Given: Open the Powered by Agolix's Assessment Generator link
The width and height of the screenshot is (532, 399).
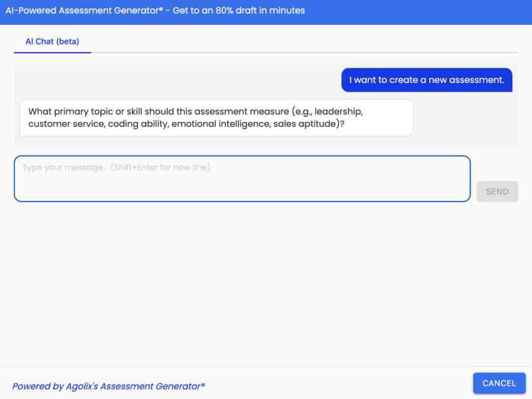Looking at the screenshot, I should point(109,386).
